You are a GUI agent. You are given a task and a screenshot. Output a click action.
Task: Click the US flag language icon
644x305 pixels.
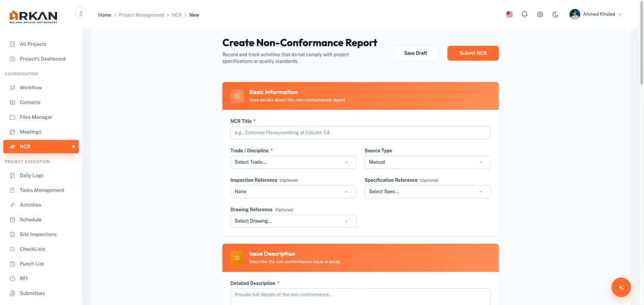click(x=509, y=14)
